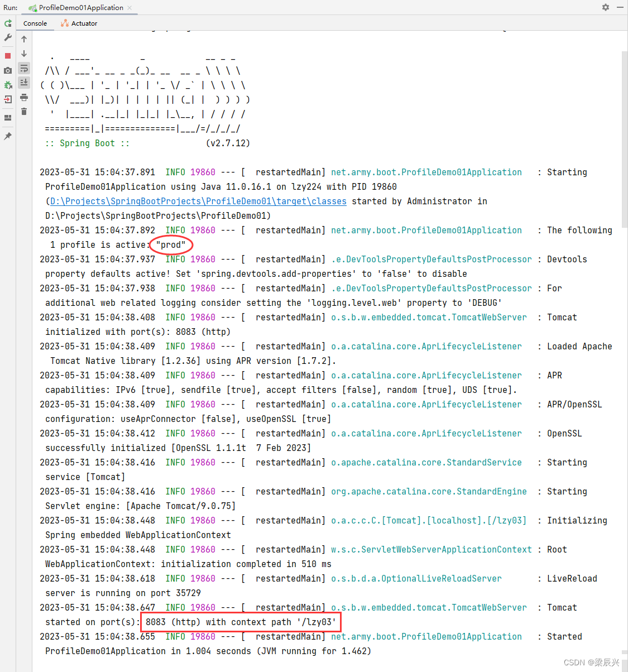Click 'successfully initialized [OpenSSL 1.1.1t' line
628x672 pixels.
pos(178,448)
